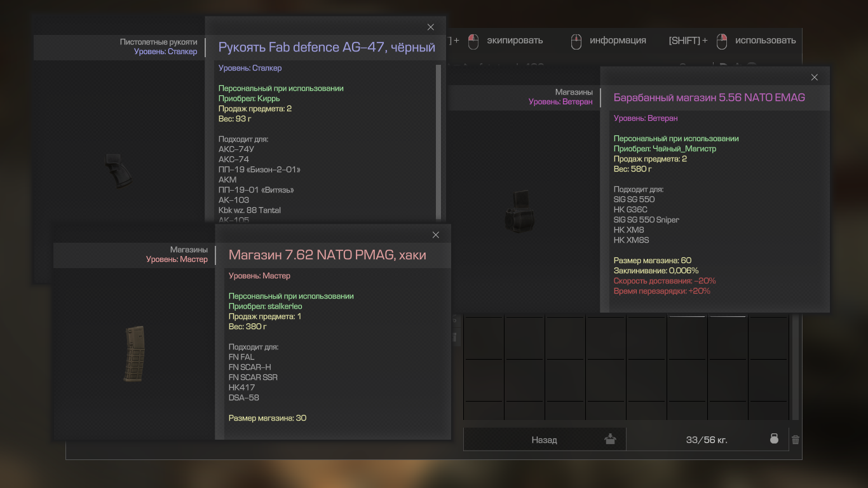Viewport: 868px width, 488px height.
Task: Click the Пистолетные рукояти category label
Action: [159, 42]
